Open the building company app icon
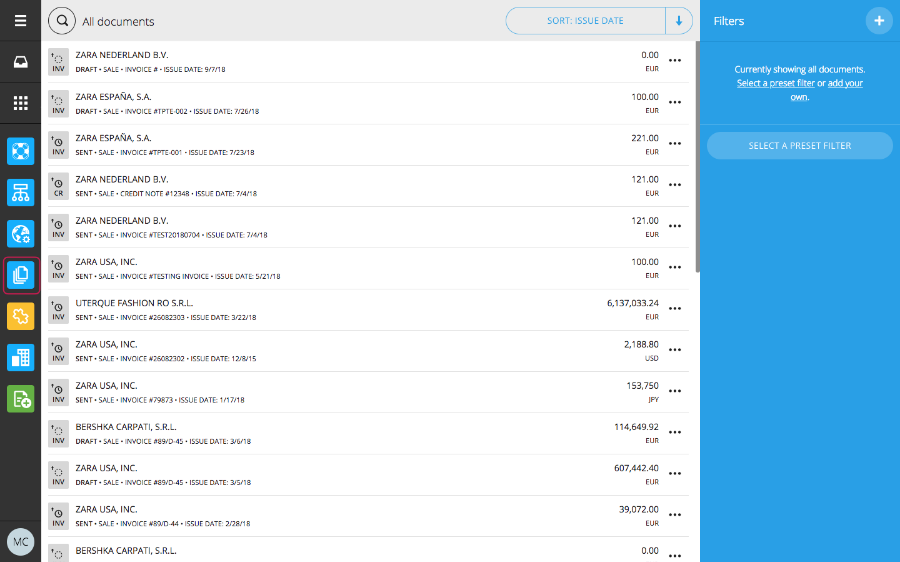 (21, 358)
